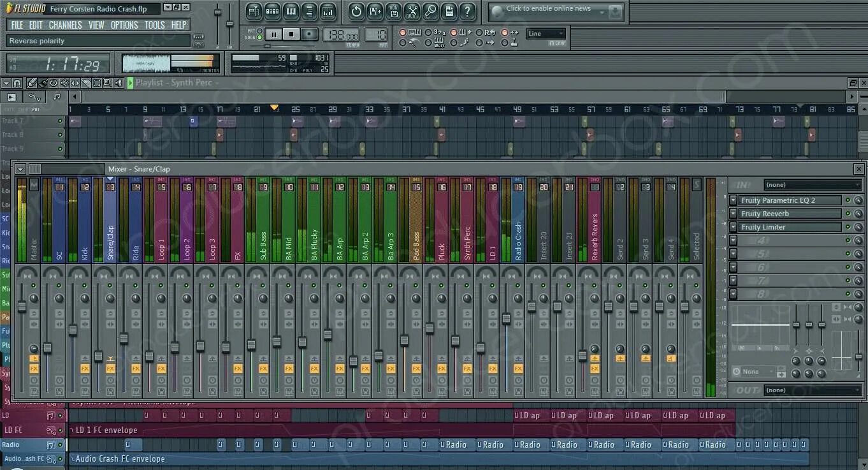Open the VIEW menu
The width and height of the screenshot is (868, 470).
[x=96, y=25]
